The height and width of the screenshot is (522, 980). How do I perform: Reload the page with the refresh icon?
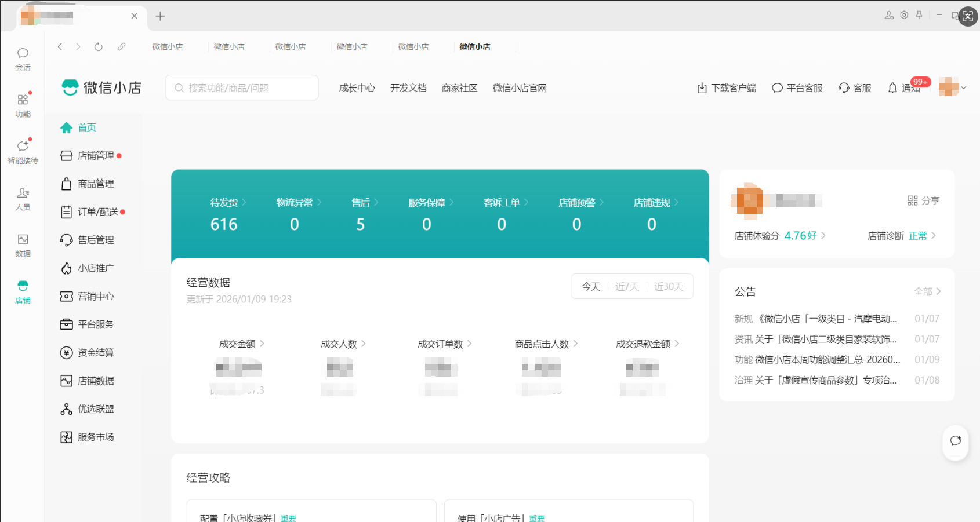[x=99, y=47]
